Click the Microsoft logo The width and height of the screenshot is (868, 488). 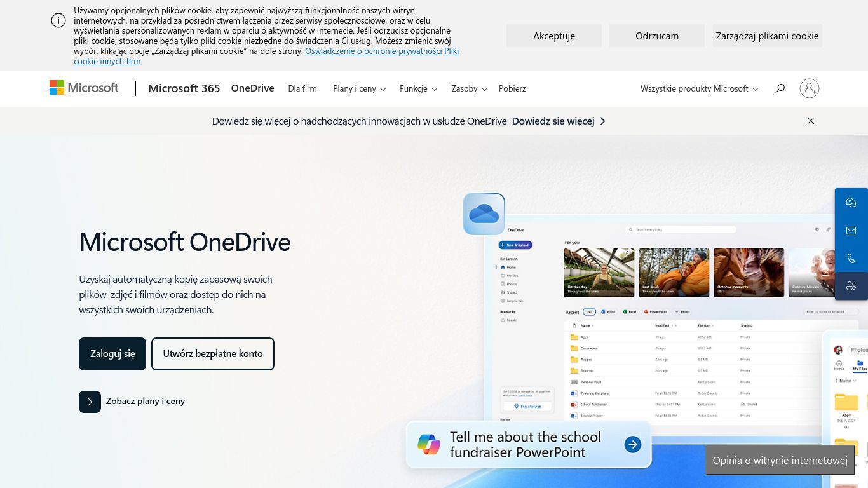pos(84,88)
